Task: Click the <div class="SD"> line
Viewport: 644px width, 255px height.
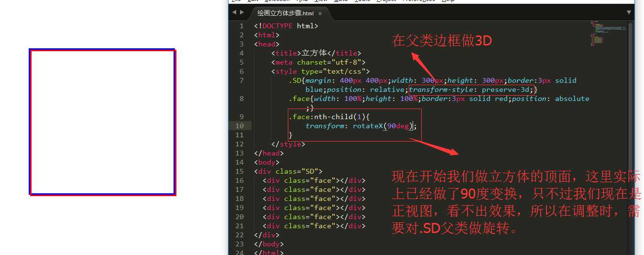Action: 288,171
